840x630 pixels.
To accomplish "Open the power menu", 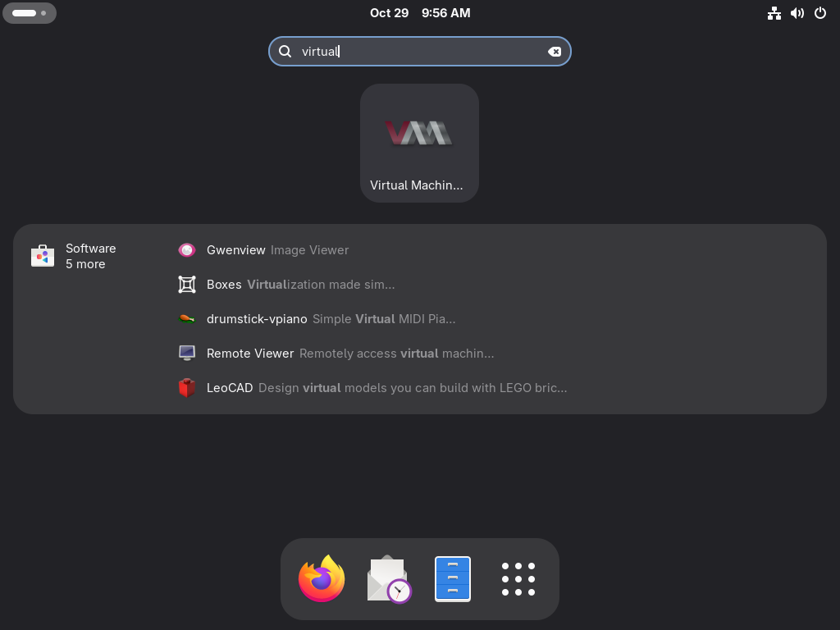I will click(x=820, y=13).
